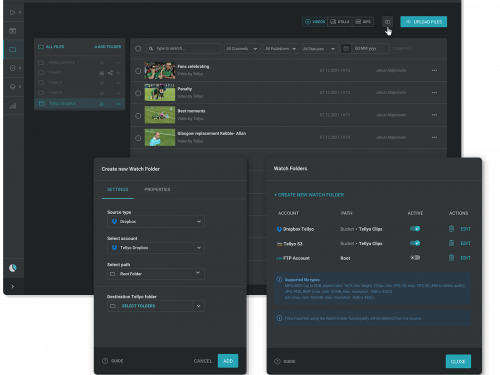The height and width of the screenshot is (375, 500).
Task: Click Add Folder link
Action: (x=108, y=47)
